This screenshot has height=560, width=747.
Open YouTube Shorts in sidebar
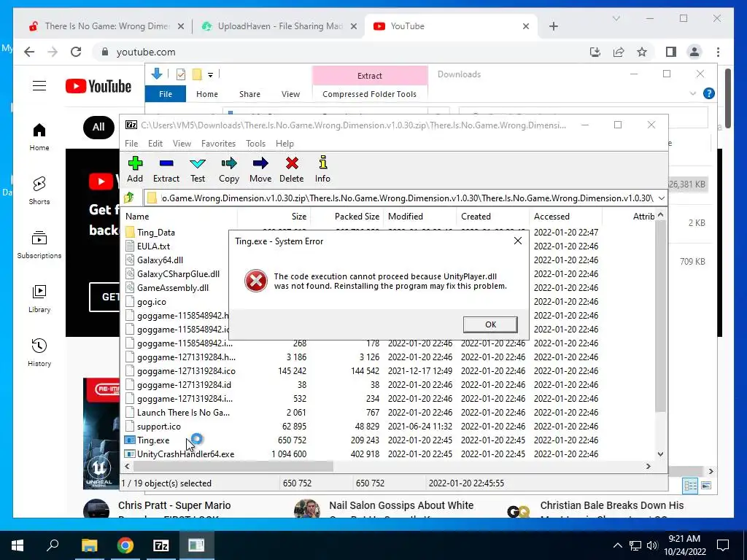pyautogui.click(x=39, y=190)
